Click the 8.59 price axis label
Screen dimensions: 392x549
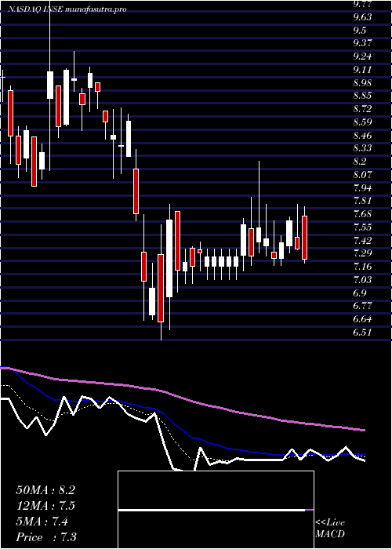click(x=362, y=122)
